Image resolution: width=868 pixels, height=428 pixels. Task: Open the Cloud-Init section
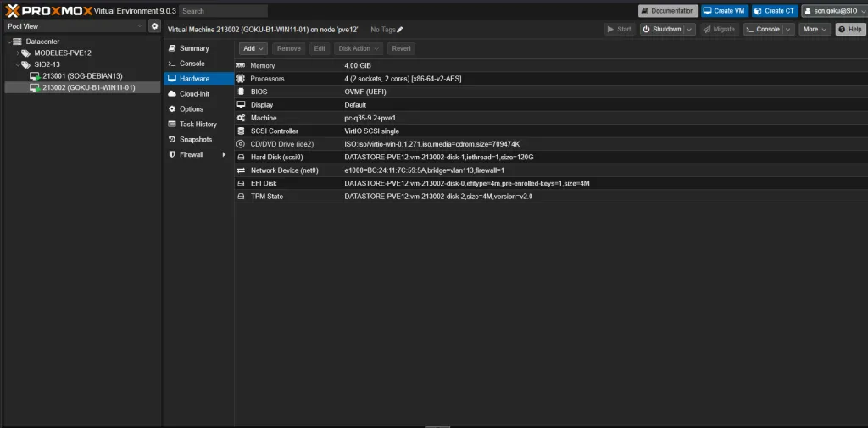[x=194, y=94]
